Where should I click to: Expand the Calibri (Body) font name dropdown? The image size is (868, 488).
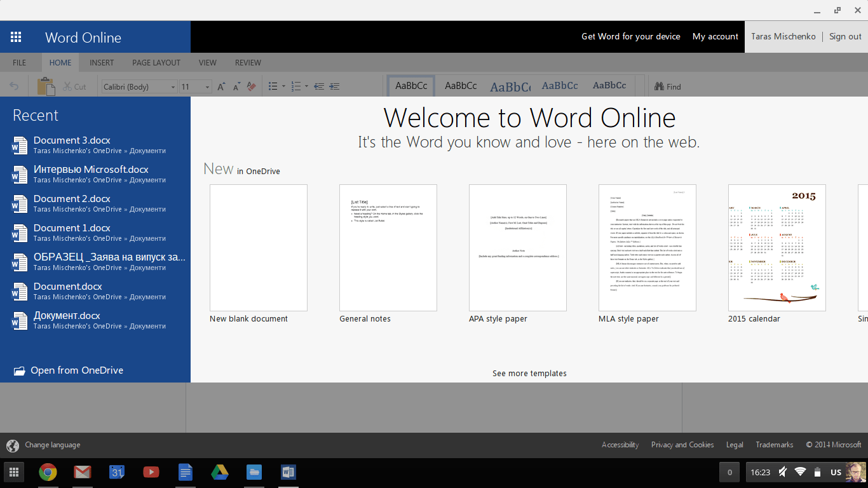tap(173, 87)
